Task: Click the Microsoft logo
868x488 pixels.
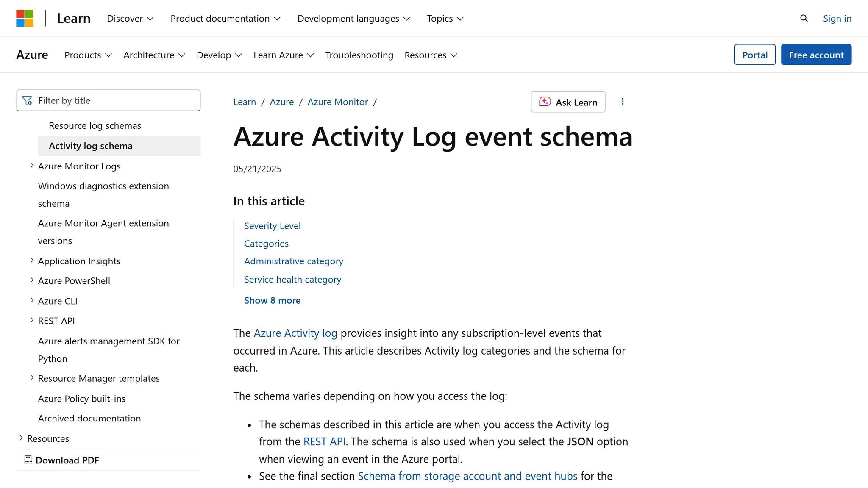Action: pyautogui.click(x=25, y=18)
